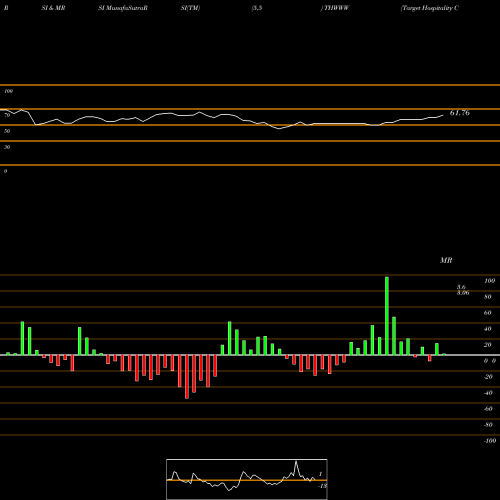Click the tallest green bar in the MR histogram

(x=387, y=316)
